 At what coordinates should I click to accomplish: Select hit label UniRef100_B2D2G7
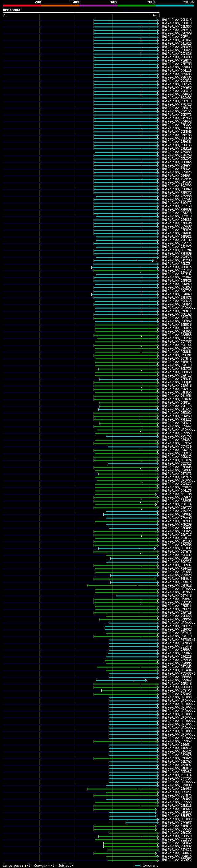(x=177, y=338)
